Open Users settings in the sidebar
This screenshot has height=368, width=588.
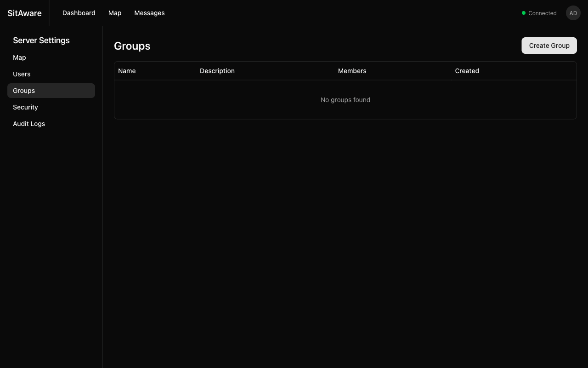point(22,74)
